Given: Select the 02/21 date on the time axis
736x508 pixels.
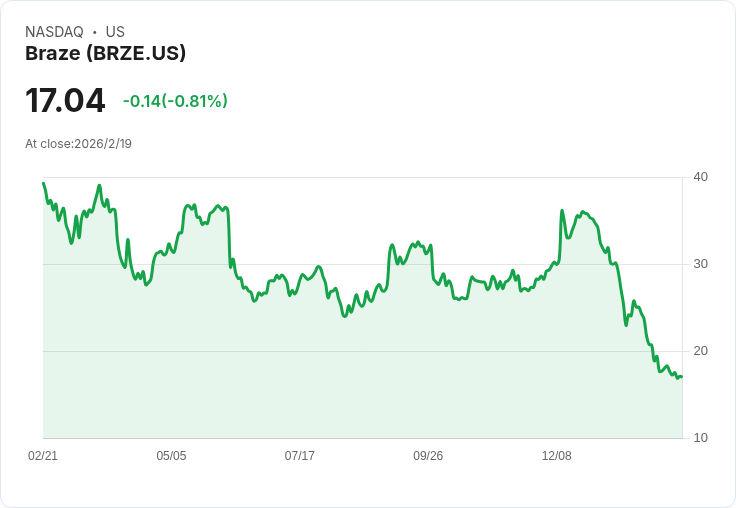Looking at the screenshot, I should 43,456.
